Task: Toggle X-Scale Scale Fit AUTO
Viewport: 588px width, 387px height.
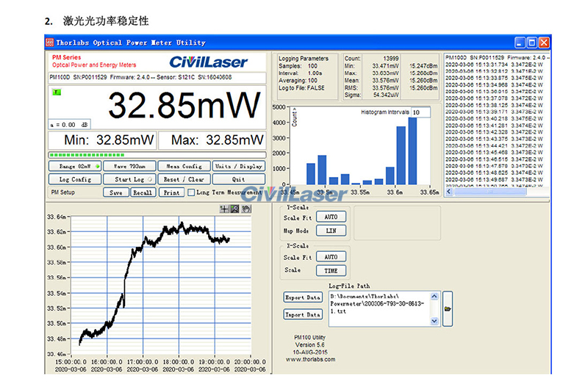Action: 331,257
